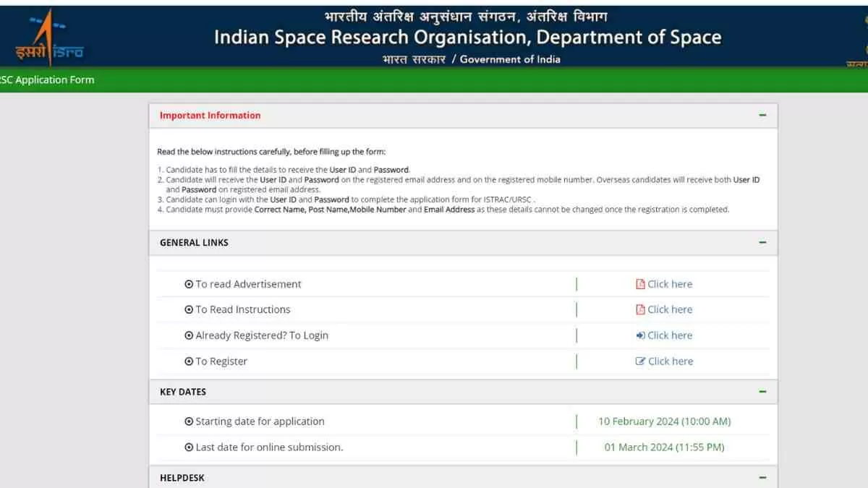
Task: Click instruction 1 about User ID and Password
Action: [x=288, y=170]
